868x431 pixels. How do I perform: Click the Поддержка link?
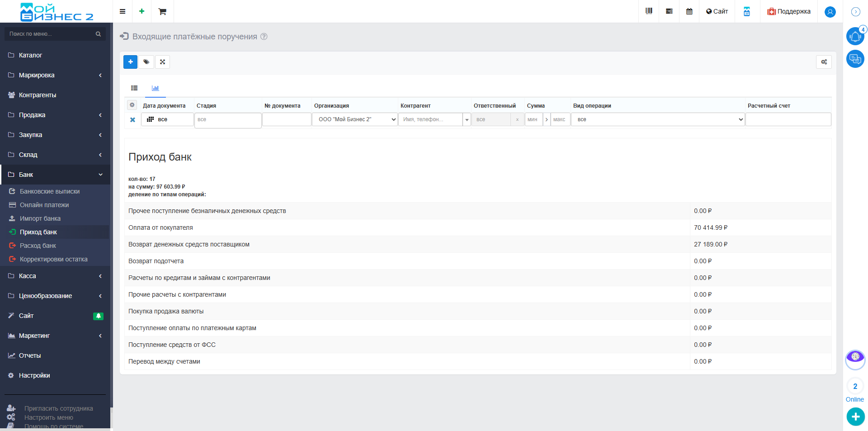(x=789, y=11)
